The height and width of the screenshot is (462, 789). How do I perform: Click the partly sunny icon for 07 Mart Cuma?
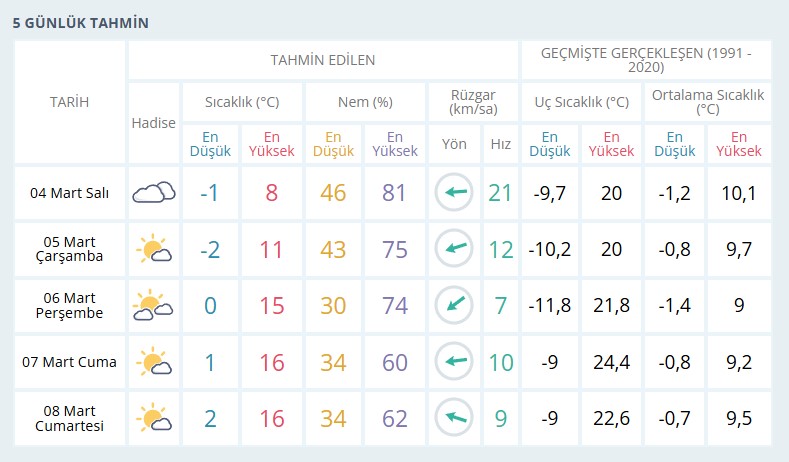tap(153, 361)
